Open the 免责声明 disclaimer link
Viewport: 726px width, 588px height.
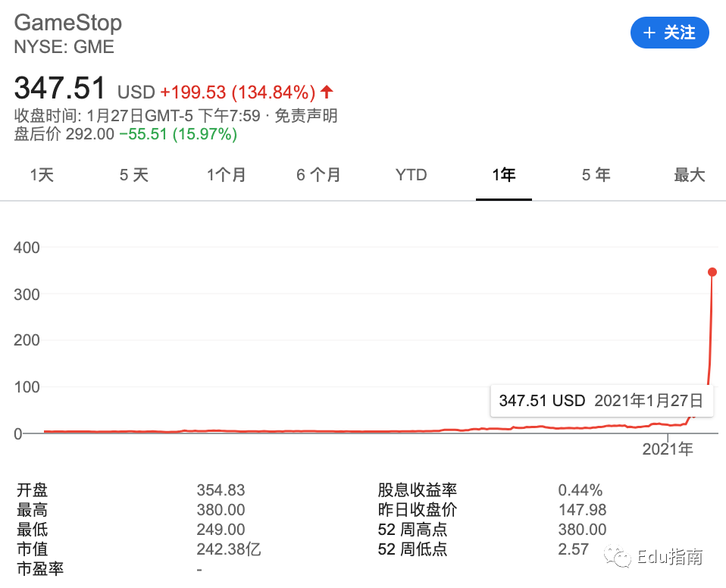click(305, 116)
